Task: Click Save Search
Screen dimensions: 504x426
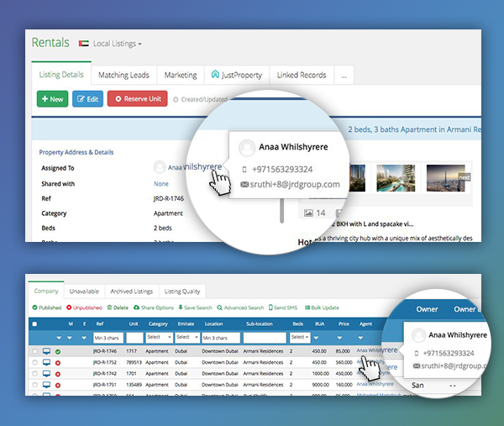Action: click(x=196, y=308)
